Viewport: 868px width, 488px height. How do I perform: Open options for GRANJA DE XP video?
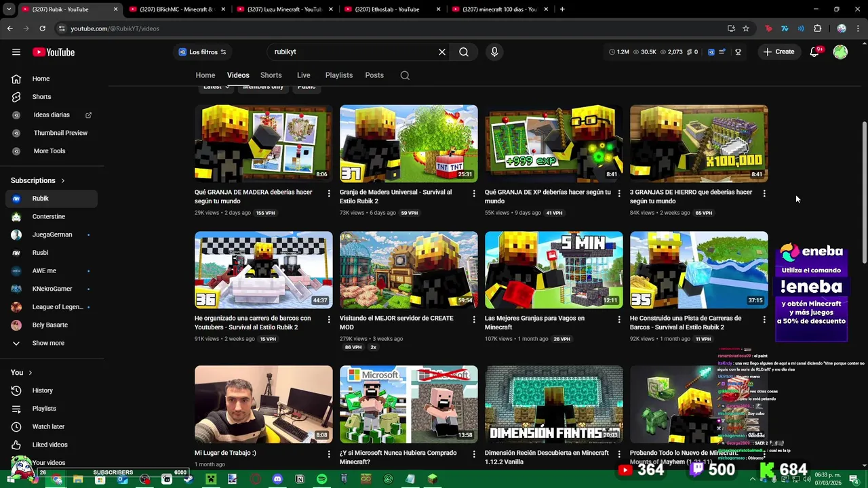tap(619, 193)
